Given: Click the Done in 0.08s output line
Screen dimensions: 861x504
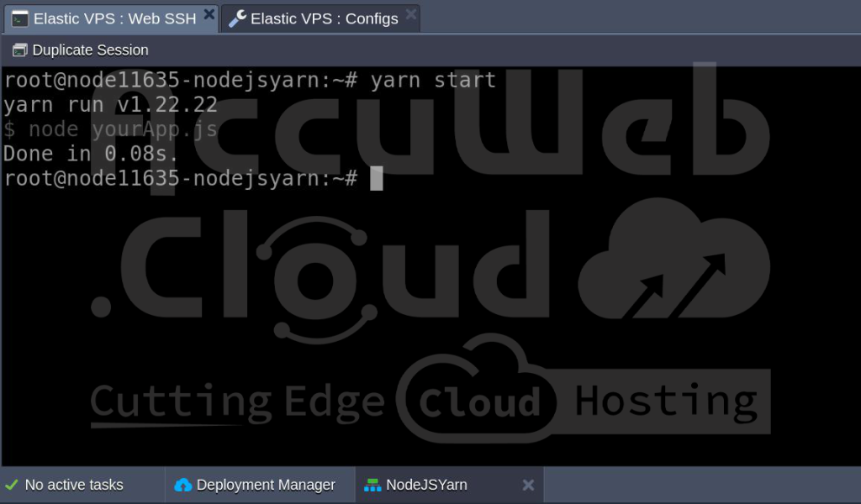Looking at the screenshot, I should tap(88, 154).
